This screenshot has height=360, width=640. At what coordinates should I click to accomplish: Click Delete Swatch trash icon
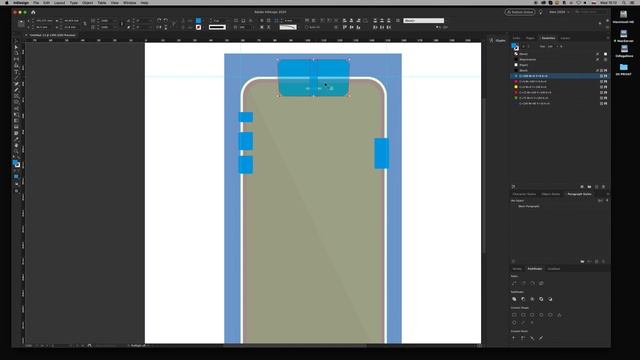pos(604,187)
